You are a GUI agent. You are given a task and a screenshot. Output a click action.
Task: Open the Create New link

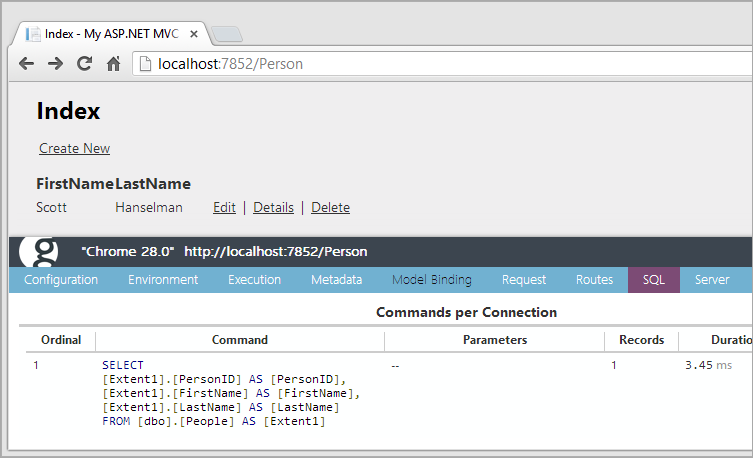(x=74, y=148)
